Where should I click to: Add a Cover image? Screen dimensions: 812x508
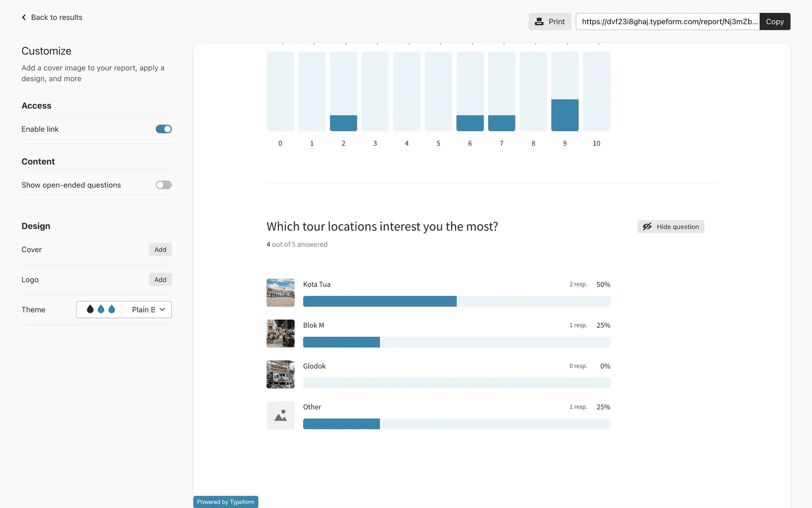click(160, 250)
